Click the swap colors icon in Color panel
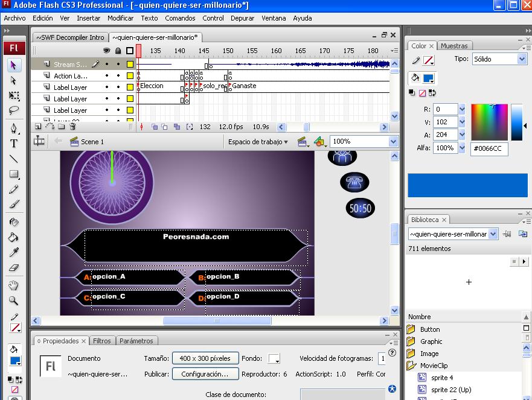This screenshot has height=400, width=532. pos(432,93)
